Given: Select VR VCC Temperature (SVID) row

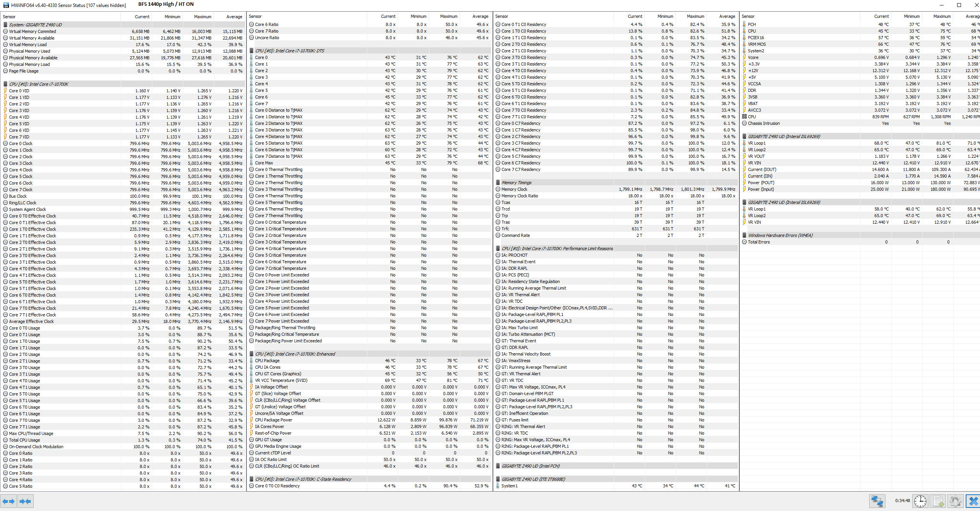Looking at the screenshot, I should click(369, 380).
